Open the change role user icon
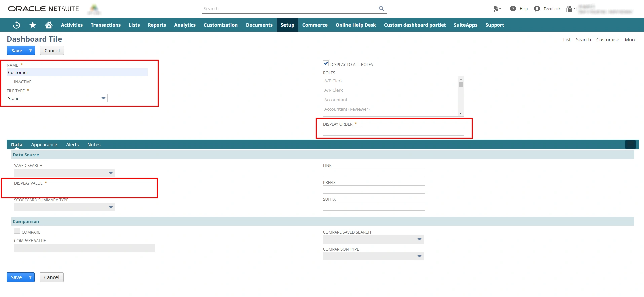This screenshot has height=297, width=644. tap(570, 9)
